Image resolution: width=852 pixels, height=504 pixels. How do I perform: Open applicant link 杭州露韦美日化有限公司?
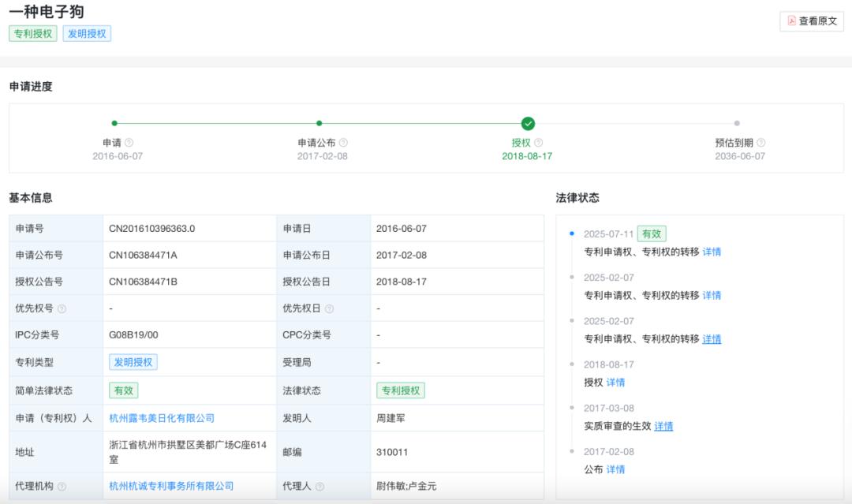[x=162, y=418]
